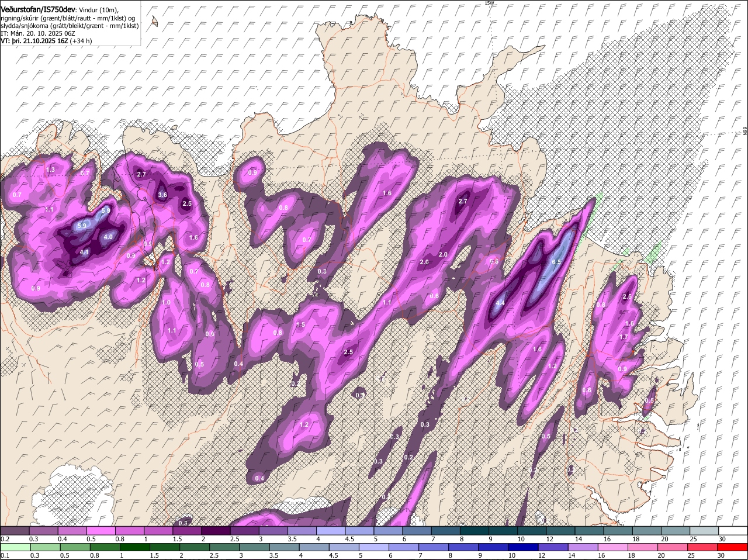Click lower legend swatch between 5 and 6

coord(374,547)
